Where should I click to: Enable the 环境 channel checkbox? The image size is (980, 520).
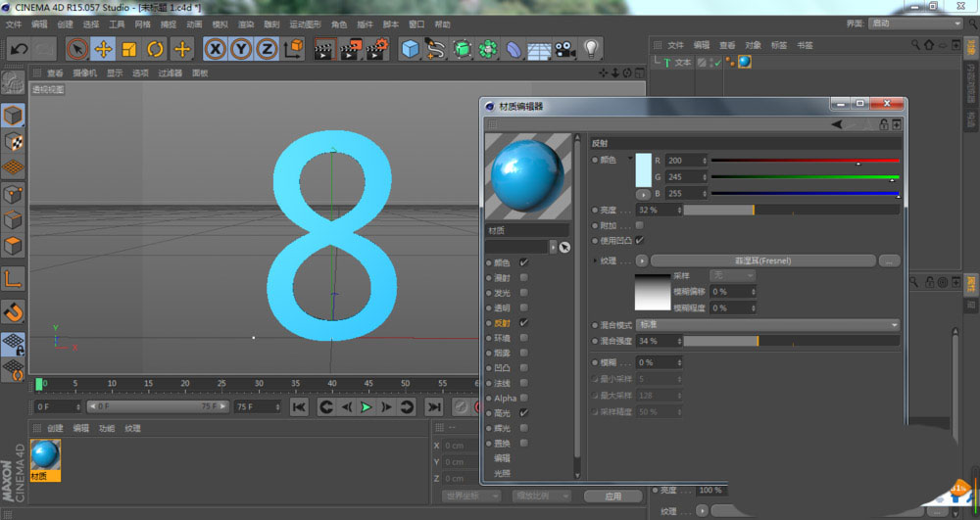523,338
